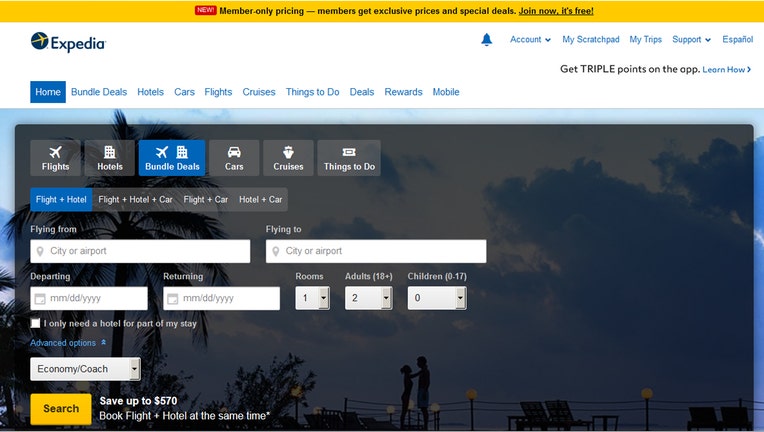Open Cars in top navigation
Screen dimensions: 764x432
coord(184,92)
